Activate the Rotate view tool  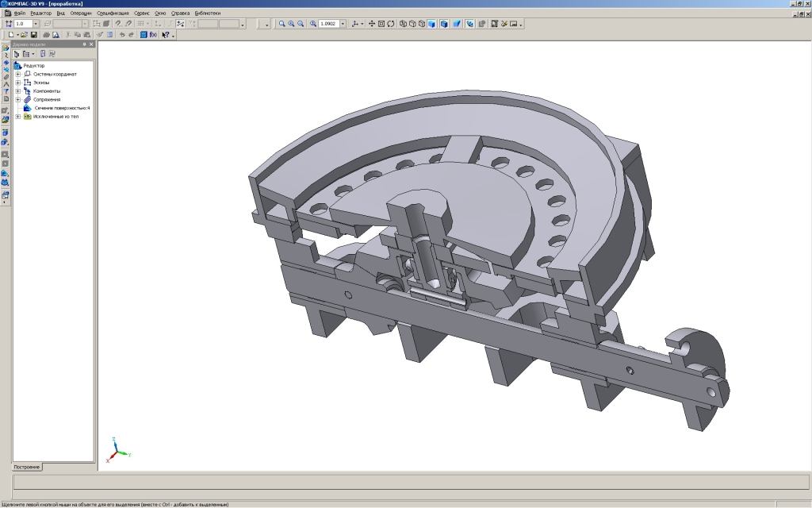[x=391, y=24]
